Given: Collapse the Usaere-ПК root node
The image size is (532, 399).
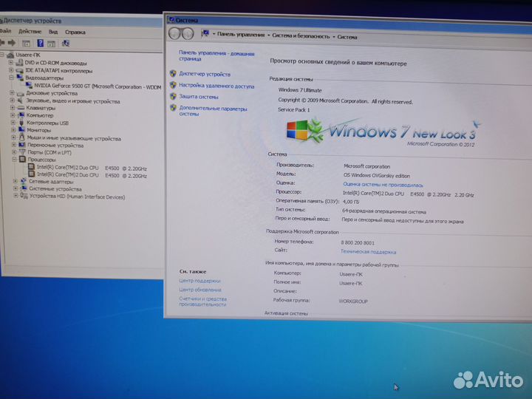Looking at the screenshot, I should pyautogui.click(x=2, y=54).
